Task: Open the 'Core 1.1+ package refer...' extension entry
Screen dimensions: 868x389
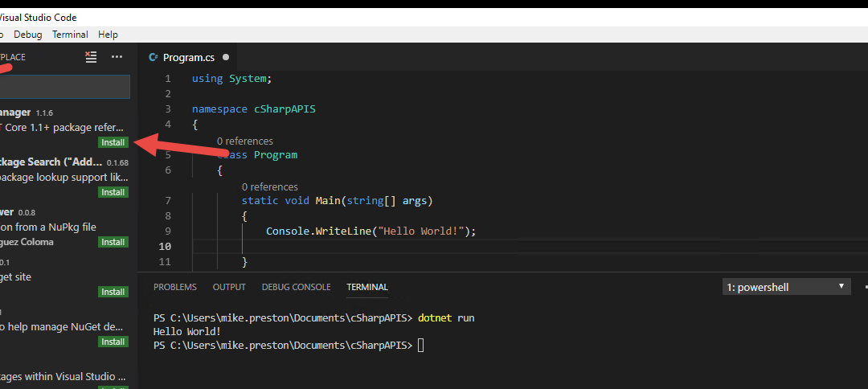Action: (64, 127)
